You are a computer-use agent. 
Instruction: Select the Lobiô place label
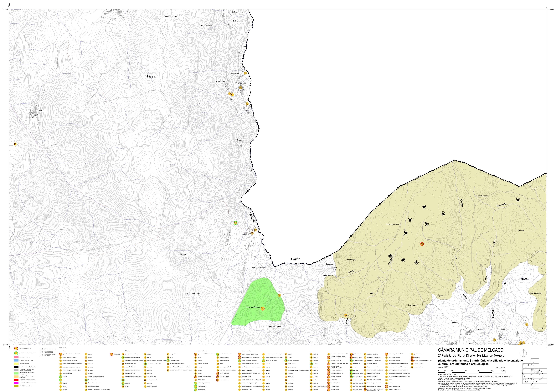click(x=40, y=111)
